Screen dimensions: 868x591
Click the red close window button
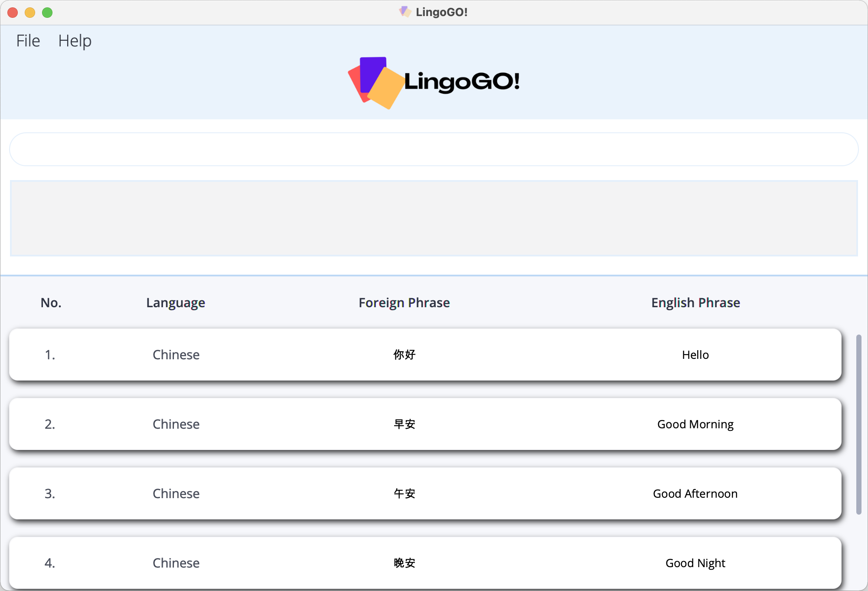(x=13, y=13)
